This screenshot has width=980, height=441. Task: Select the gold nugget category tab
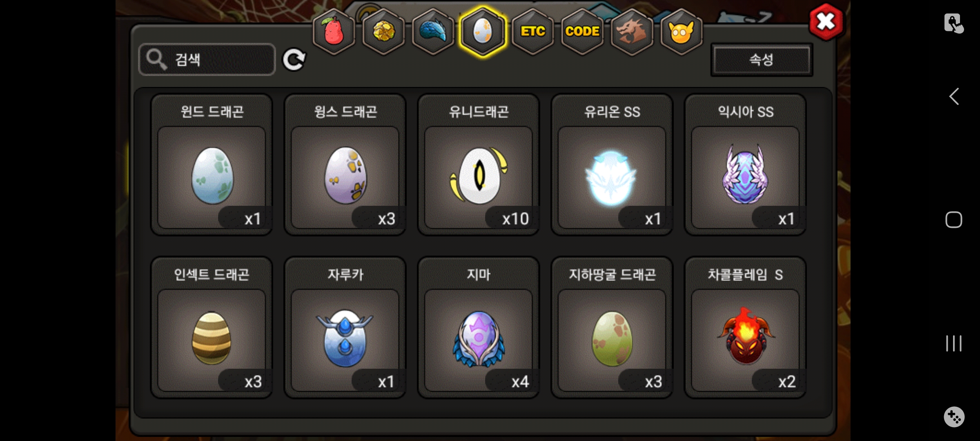[x=383, y=31]
